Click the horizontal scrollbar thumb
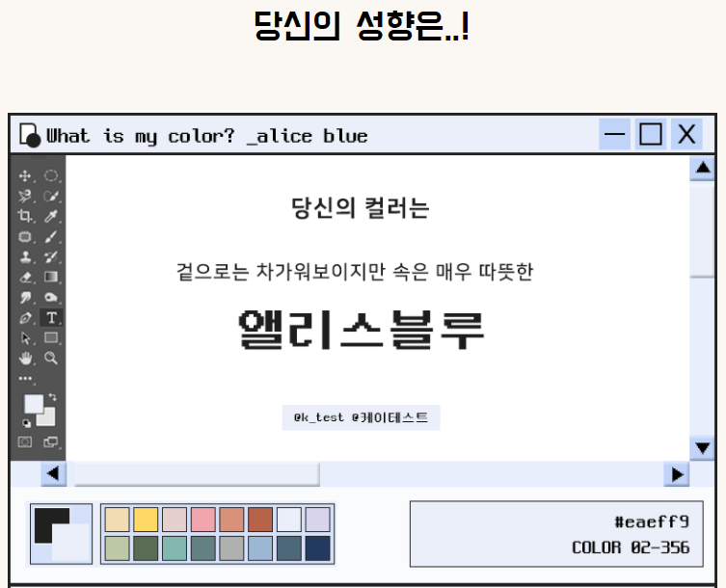Viewport: 726px width, 588px height. tap(197, 474)
